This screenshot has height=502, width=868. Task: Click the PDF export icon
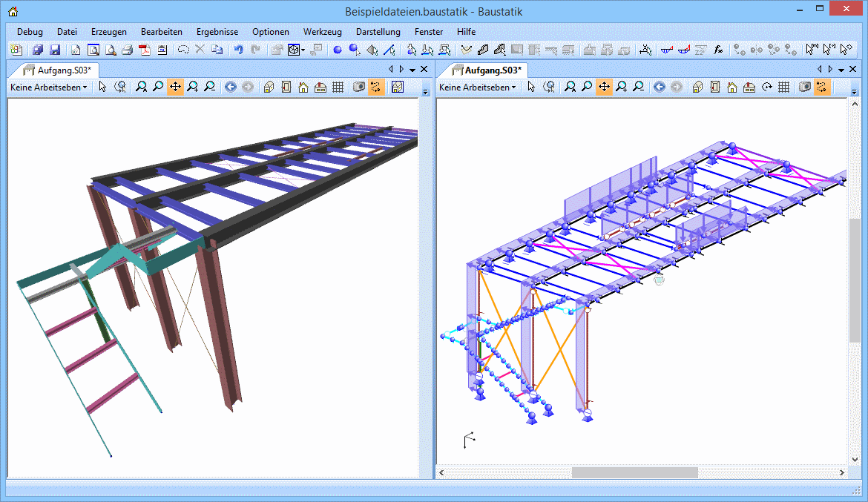(x=144, y=50)
